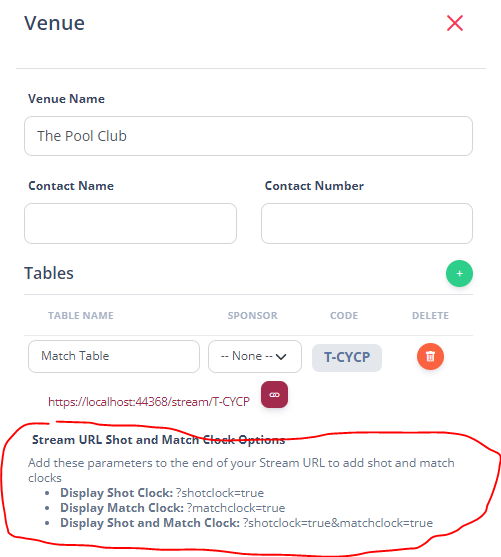501x557 pixels.
Task: Click the Match Table name input
Action: coord(114,356)
